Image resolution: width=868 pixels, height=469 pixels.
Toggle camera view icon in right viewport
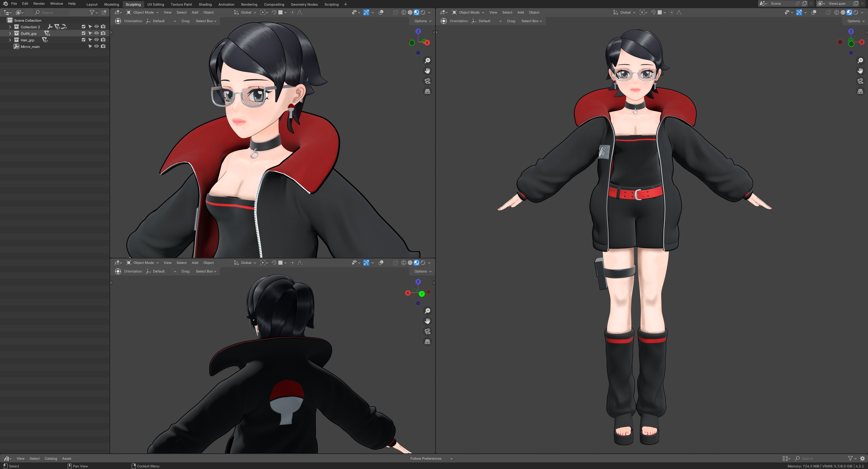(860, 81)
